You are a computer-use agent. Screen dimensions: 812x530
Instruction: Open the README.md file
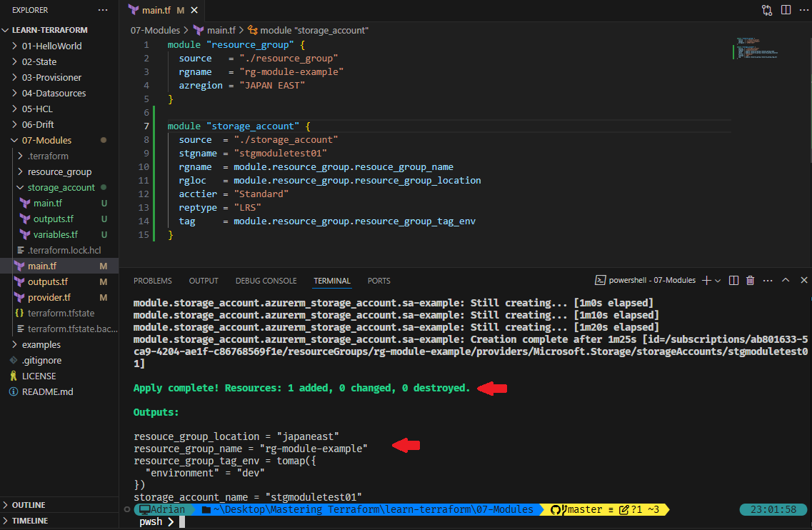(x=47, y=391)
